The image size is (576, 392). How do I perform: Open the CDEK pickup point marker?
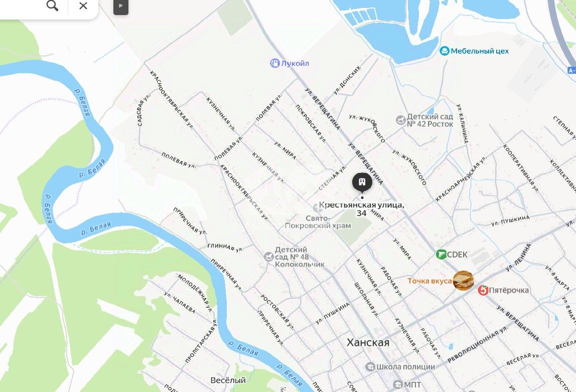point(441,254)
